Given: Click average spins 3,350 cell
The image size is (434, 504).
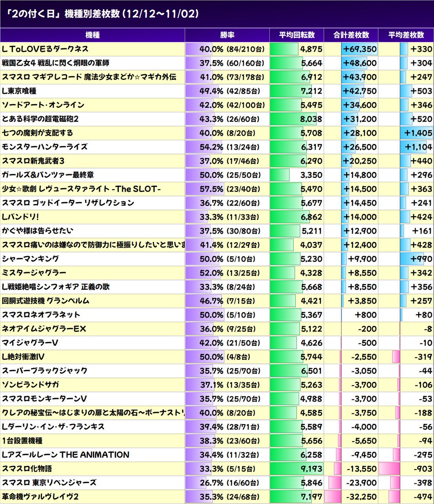Looking at the screenshot, I should click(311, 174).
